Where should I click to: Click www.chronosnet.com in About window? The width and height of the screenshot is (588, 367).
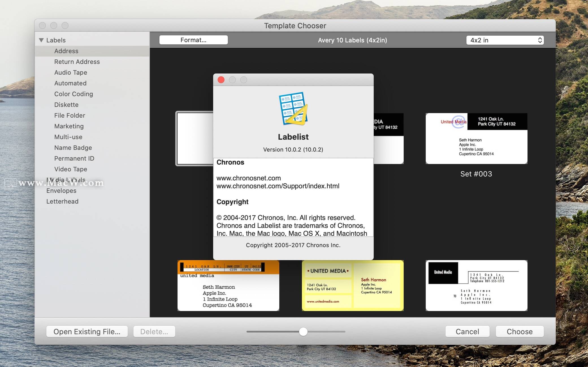point(248,178)
